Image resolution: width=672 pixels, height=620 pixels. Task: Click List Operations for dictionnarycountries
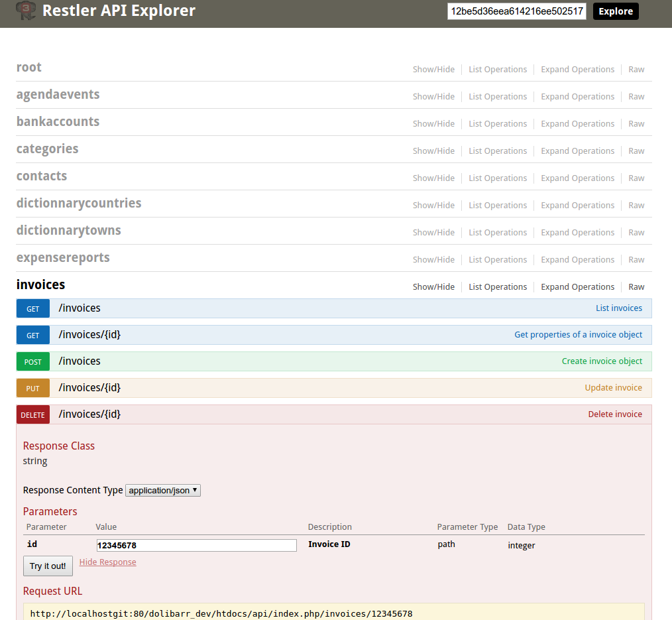coord(498,206)
